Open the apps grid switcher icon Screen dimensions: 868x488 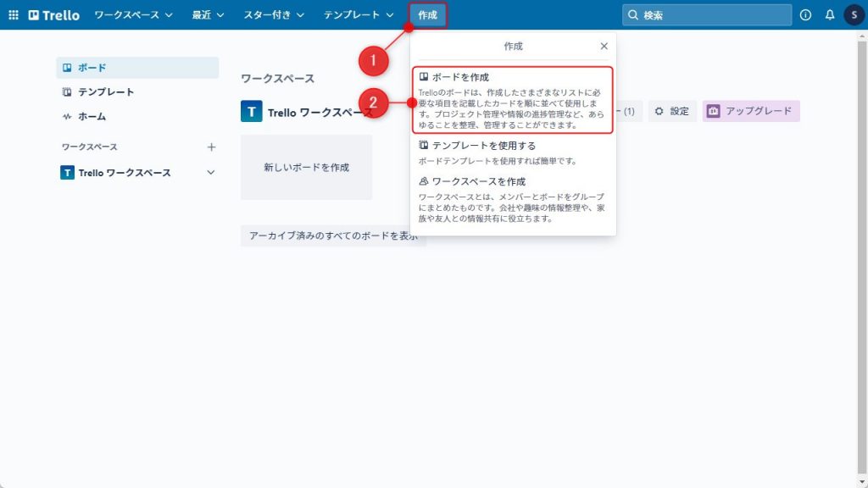click(x=14, y=15)
